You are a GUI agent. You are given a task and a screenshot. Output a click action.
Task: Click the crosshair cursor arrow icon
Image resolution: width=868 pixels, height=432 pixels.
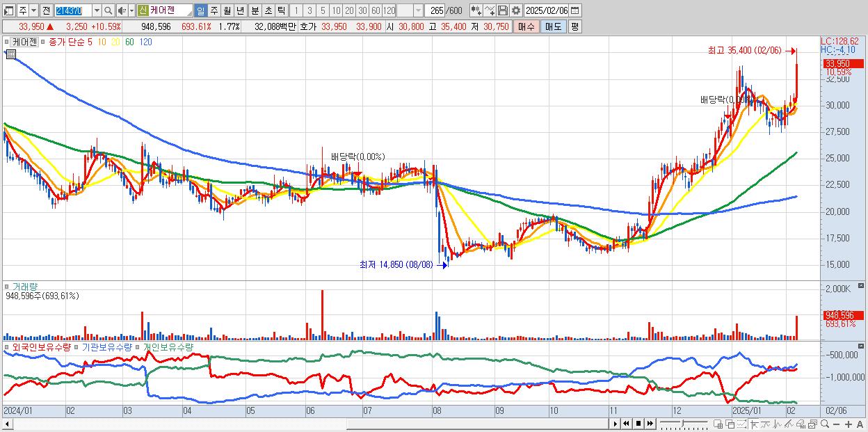(754, 424)
